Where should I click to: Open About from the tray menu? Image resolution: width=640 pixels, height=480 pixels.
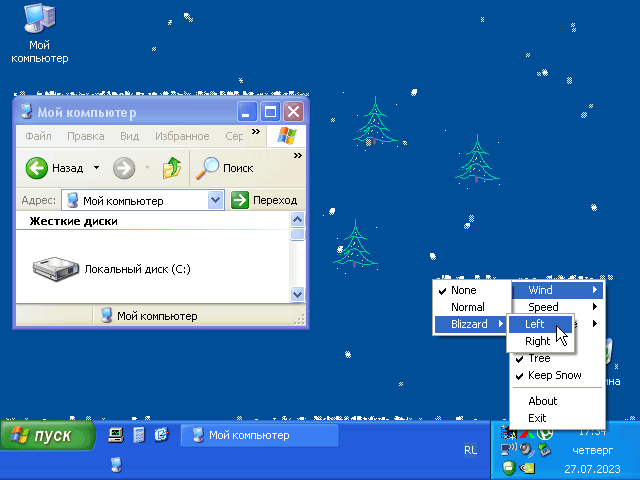click(558, 401)
